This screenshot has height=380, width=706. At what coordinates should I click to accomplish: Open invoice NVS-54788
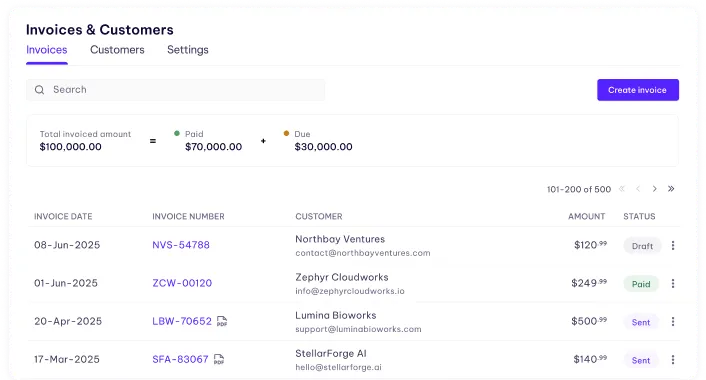pyautogui.click(x=181, y=245)
